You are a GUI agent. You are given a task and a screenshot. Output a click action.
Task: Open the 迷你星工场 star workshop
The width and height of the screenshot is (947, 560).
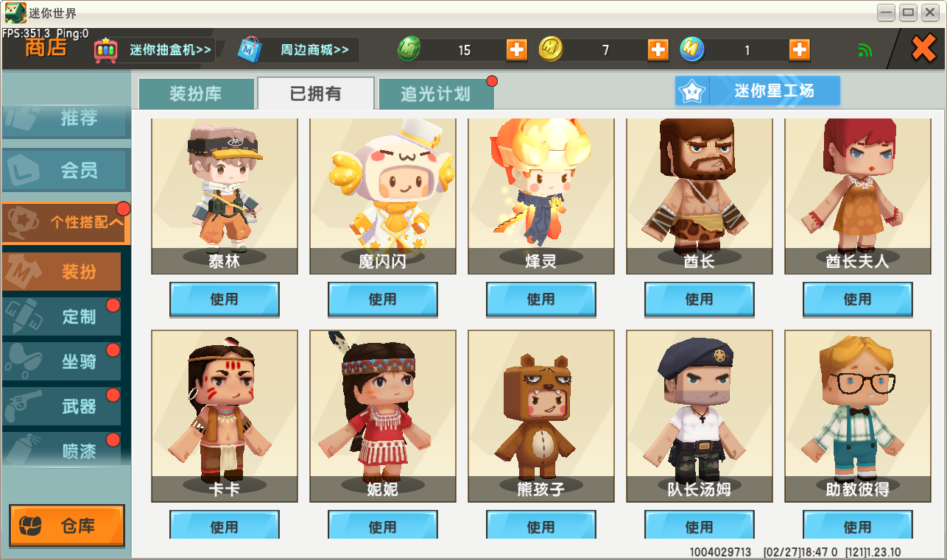coord(758,91)
